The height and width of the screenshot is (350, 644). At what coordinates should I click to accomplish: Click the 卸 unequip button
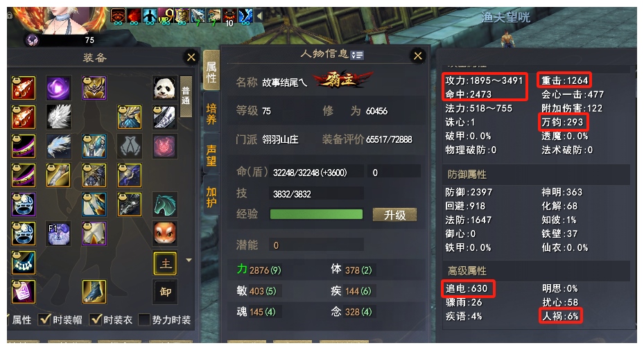165,292
